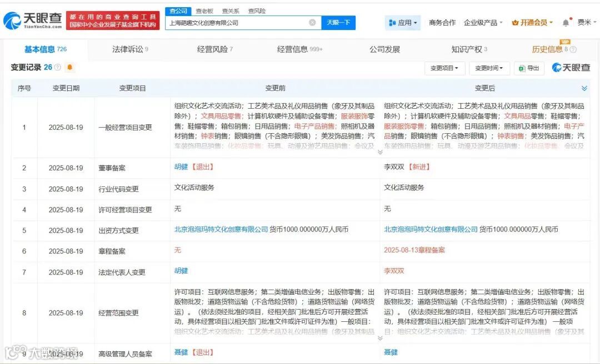Screen dimensions: 600x364
Task: Click 文化活动服务 in 变更前 column
Action: pyautogui.click(x=194, y=188)
